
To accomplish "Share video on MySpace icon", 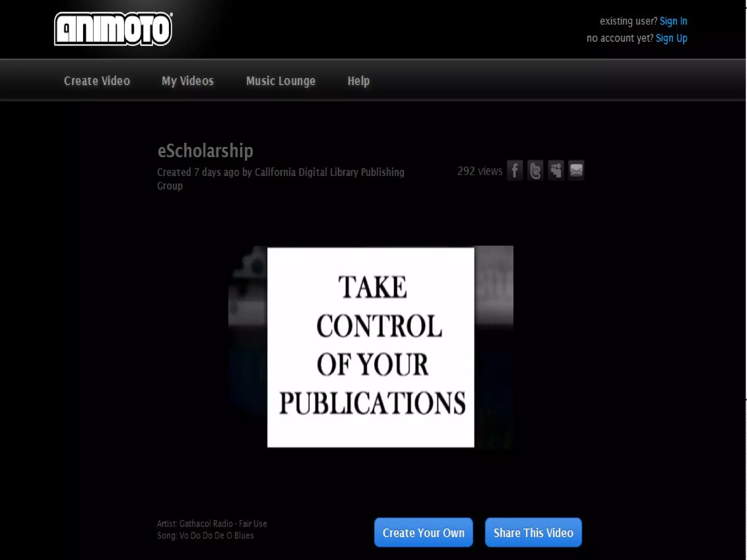I will (556, 170).
